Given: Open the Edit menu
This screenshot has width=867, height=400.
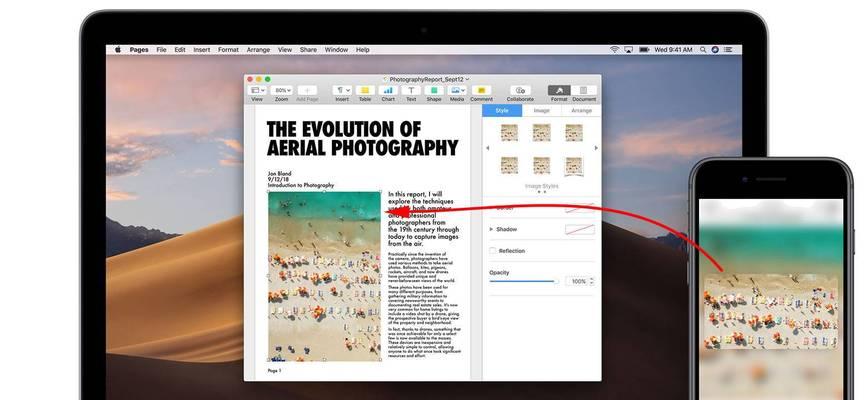Looking at the screenshot, I should tap(180, 50).
